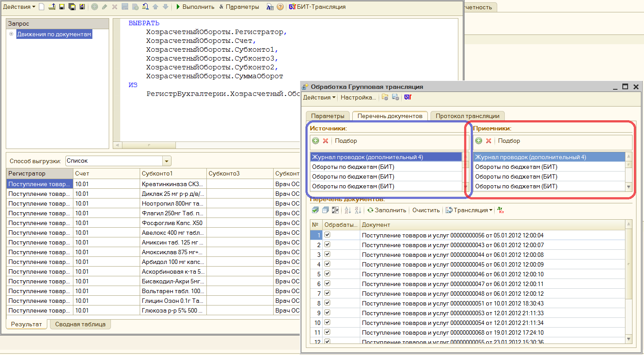
Task: Click the Подбор button in Приемники
Action: tap(509, 141)
